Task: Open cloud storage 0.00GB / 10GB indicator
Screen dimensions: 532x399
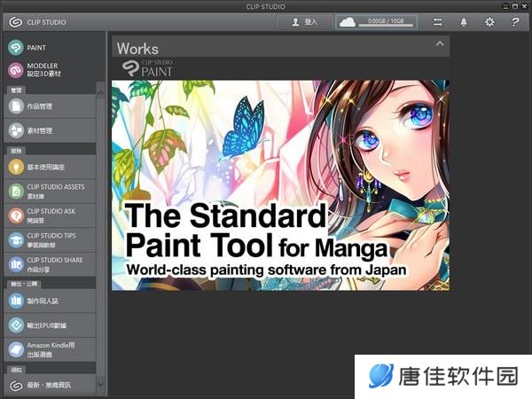Action: pos(376,22)
